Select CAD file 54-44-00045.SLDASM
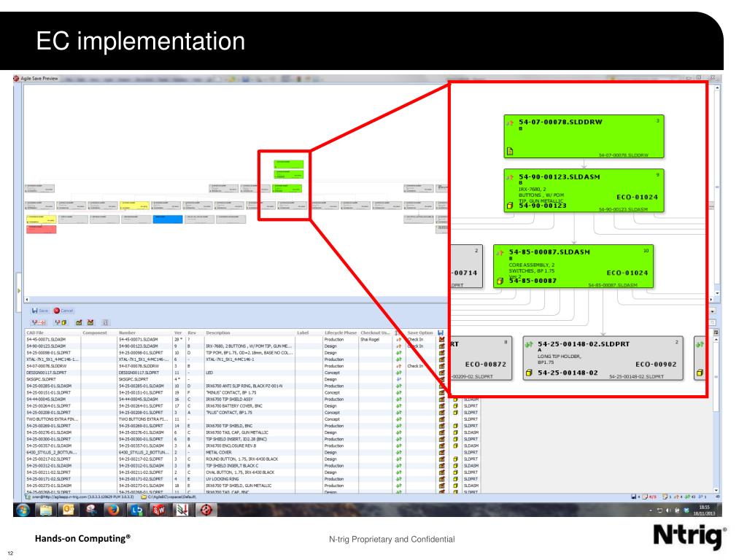 pos(46,400)
